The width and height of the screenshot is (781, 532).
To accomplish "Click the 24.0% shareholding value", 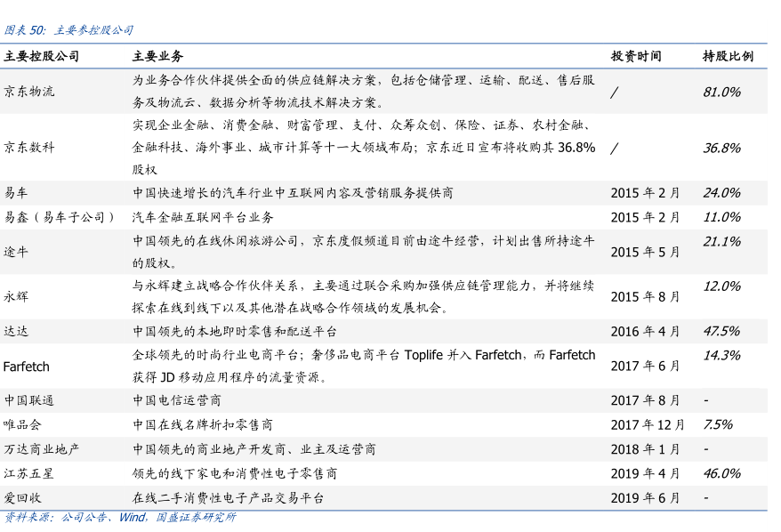I will click(721, 193).
